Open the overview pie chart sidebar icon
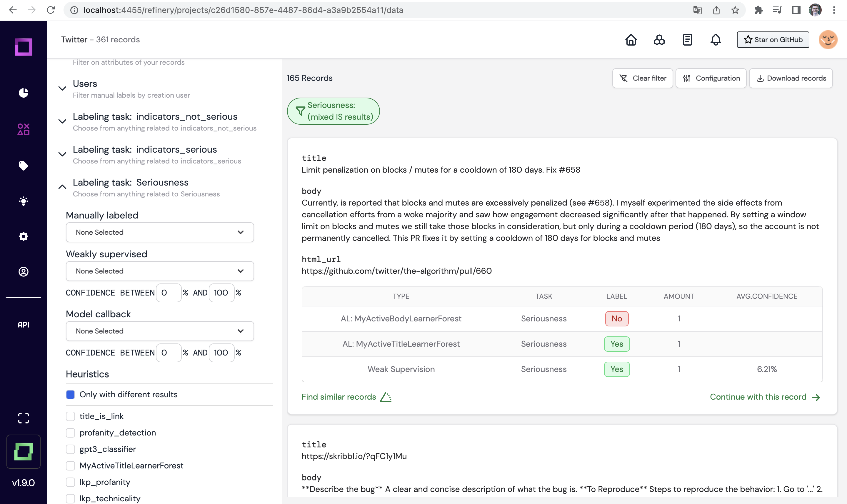Image resolution: width=847 pixels, height=504 pixels. [x=24, y=93]
